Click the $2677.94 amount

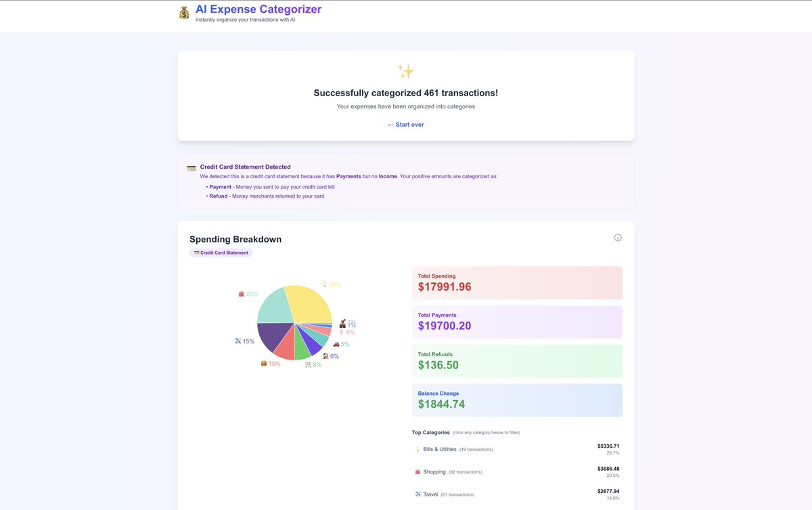(608, 491)
